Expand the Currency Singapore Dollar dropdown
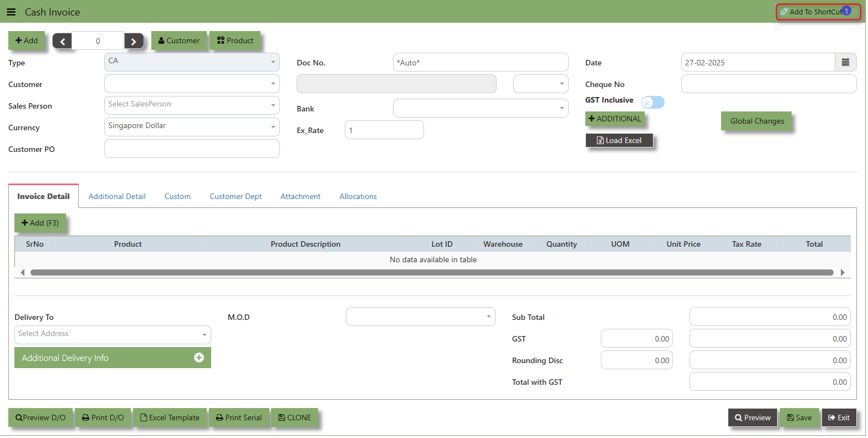Screen dimensions: 868x438 [x=192, y=127]
